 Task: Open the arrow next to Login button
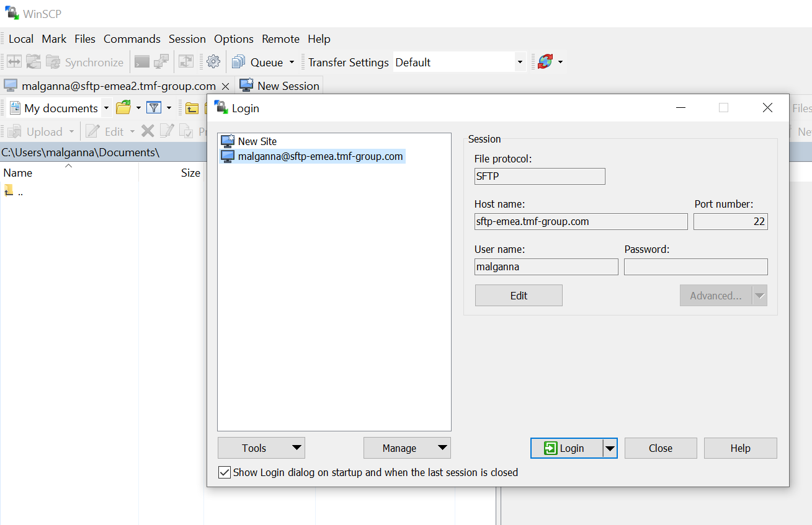(x=610, y=448)
